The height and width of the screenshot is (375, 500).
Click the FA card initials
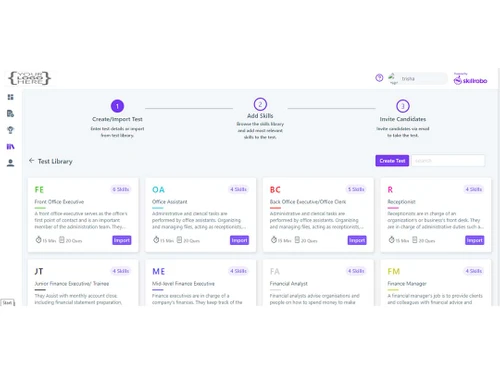point(275,271)
